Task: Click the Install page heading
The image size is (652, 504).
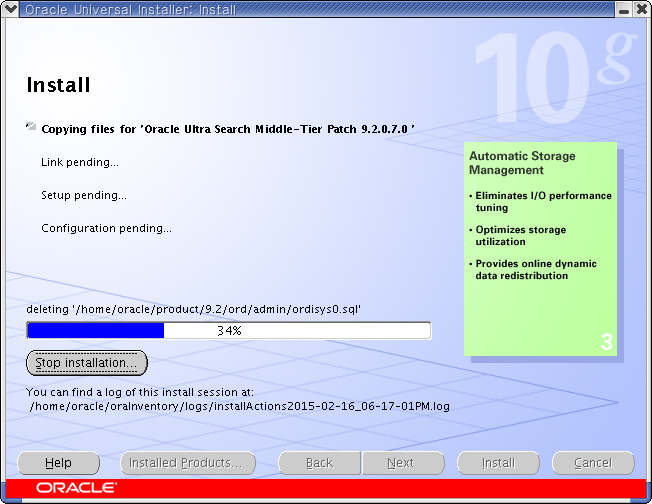Action: 59,85
